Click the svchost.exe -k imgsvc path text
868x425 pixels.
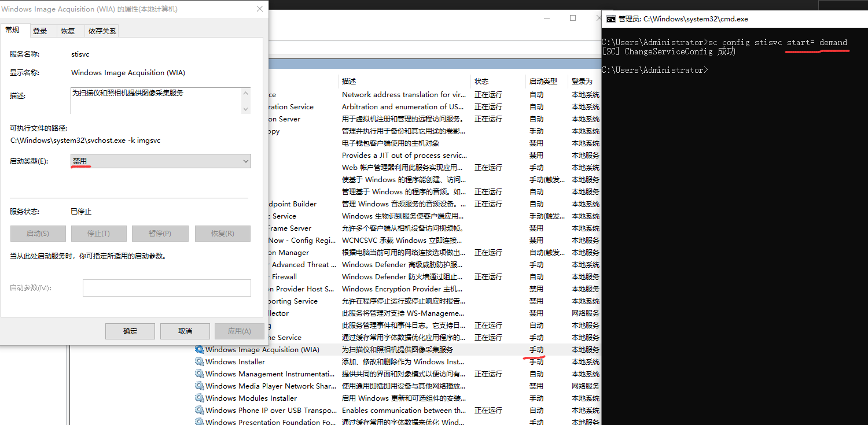coord(86,141)
